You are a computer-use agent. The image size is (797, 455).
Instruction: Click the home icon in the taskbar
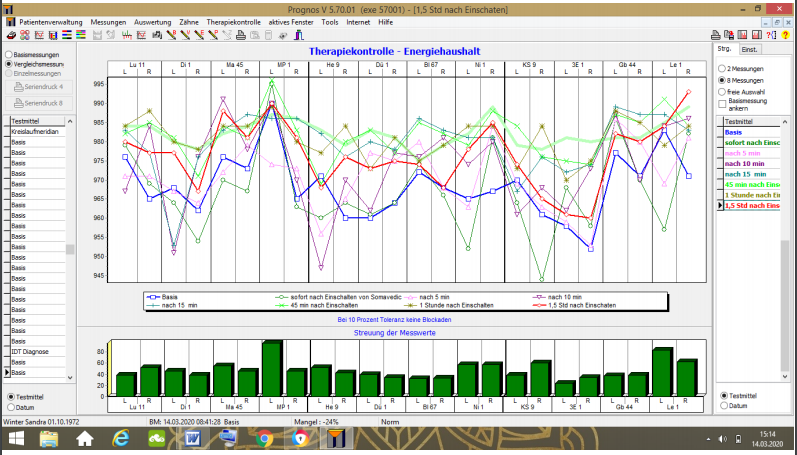(86, 438)
